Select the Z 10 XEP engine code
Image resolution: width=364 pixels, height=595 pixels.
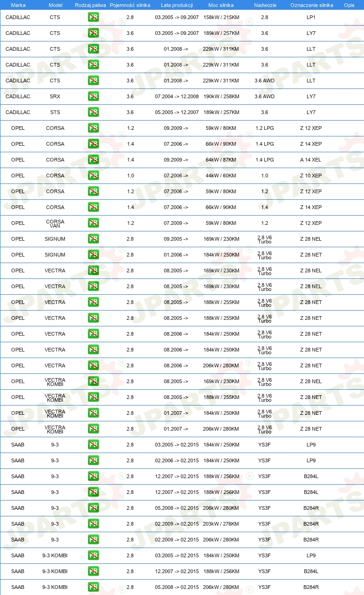(x=311, y=176)
